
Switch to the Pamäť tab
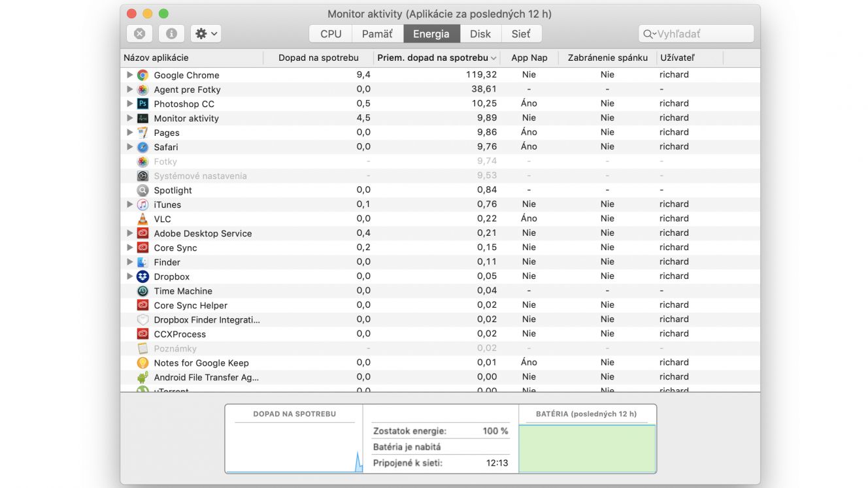[x=377, y=34]
